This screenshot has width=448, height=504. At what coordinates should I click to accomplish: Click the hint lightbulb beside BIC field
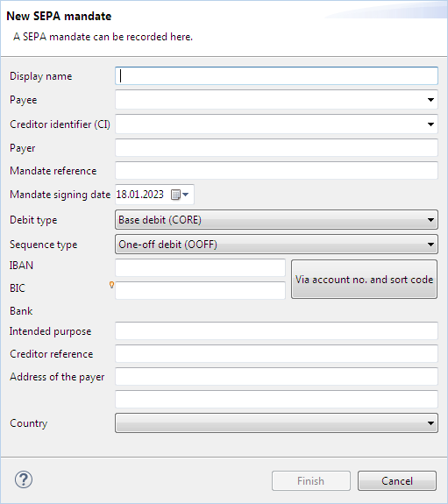pos(111,285)
